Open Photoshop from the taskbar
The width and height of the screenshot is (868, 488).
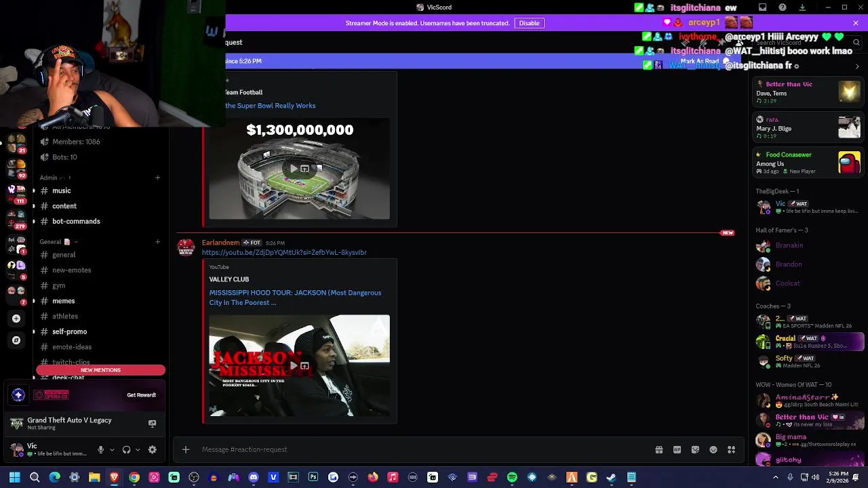313,477
